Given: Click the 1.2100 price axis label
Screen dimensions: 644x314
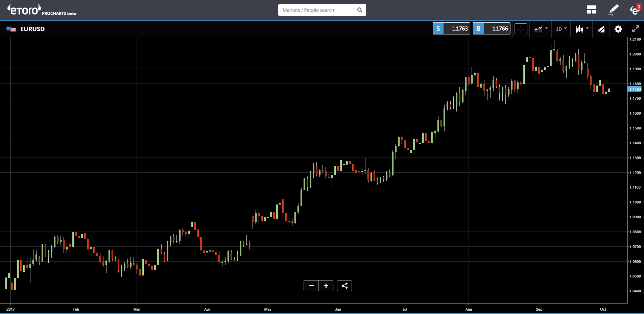Looking at the screenshot, I should pos(635,39).
